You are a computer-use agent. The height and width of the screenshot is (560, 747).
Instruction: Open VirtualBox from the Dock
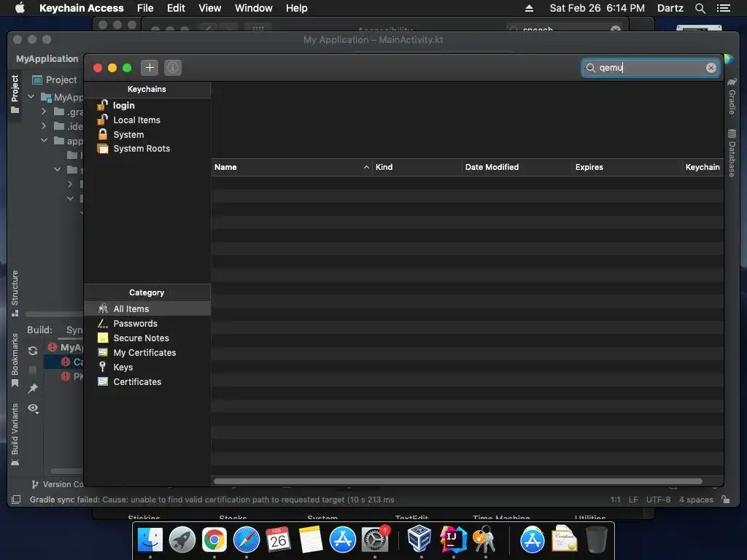pyautogui.click(x=420, y=539)
